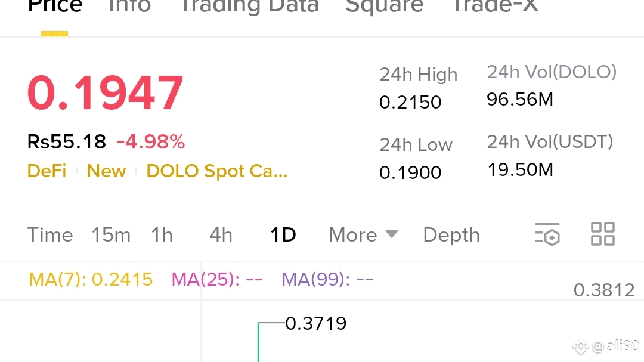Select the 1D chart interval
This screenshot has width=644, height=362.
tap(283, 235)
